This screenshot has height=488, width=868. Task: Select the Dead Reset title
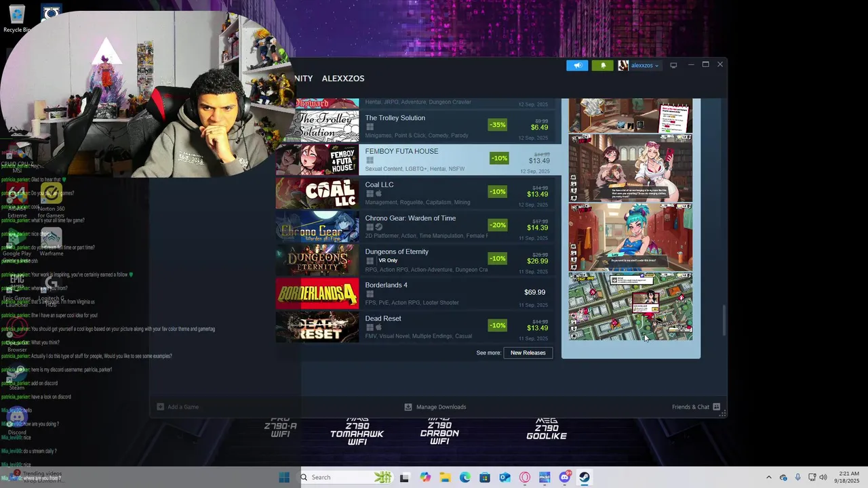tap(383, 319)
